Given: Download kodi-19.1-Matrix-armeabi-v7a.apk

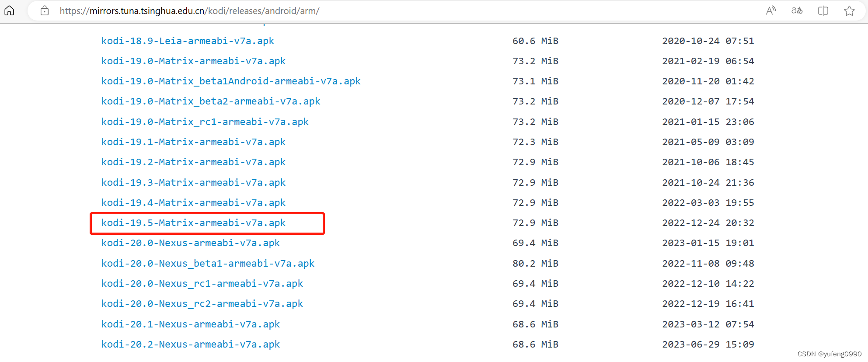Looking at the screenshot, I should (x=193, y=142).
